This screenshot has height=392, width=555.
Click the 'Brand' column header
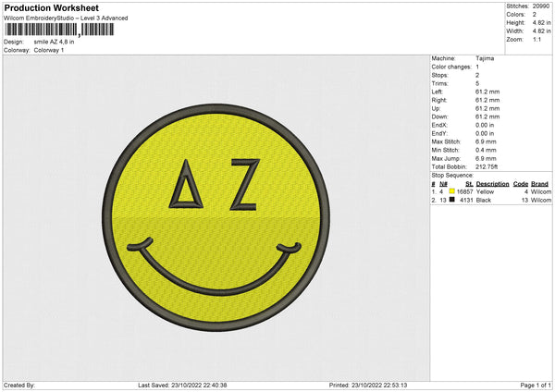(x=539, y=184)
